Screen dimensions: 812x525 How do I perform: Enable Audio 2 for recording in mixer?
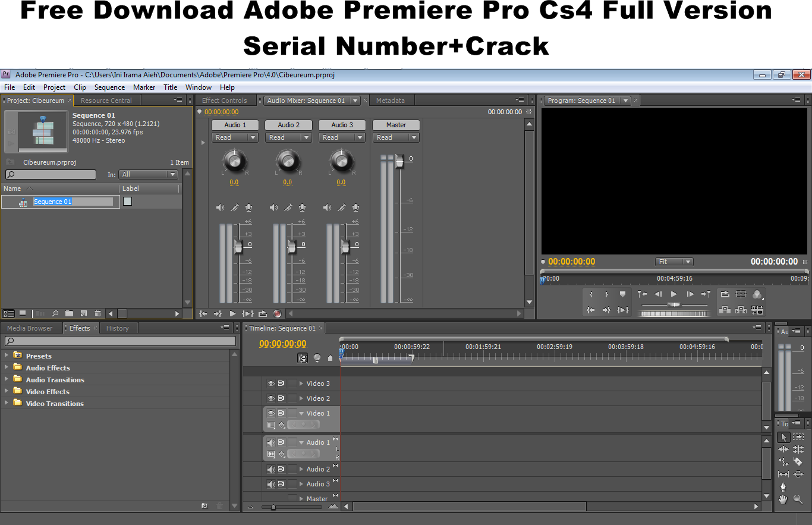click(302, 208)
